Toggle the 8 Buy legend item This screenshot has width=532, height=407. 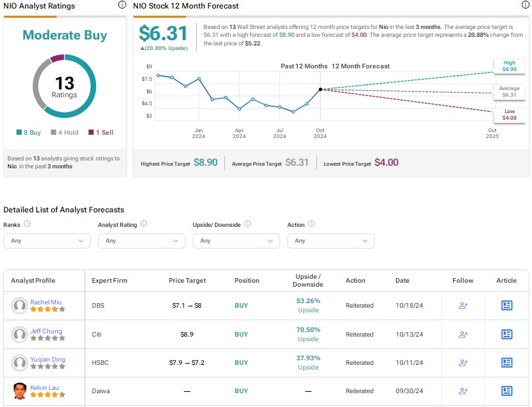[x=28, y=132]
